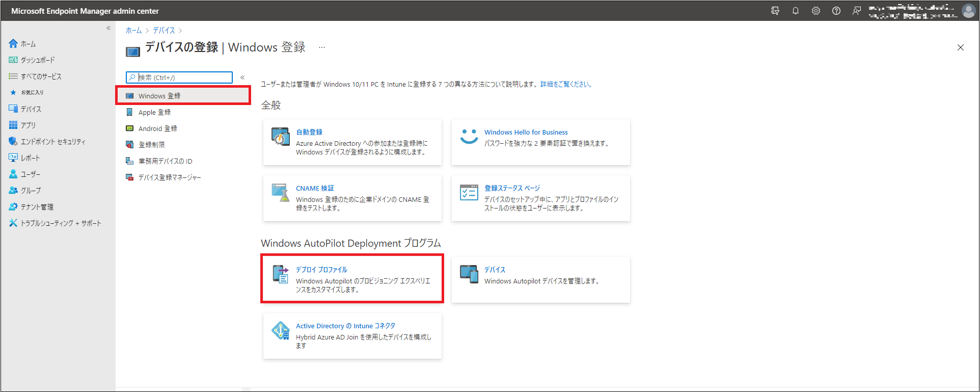
Task: Open the 登録ステータス ページ link
Action: click(512, 188)
